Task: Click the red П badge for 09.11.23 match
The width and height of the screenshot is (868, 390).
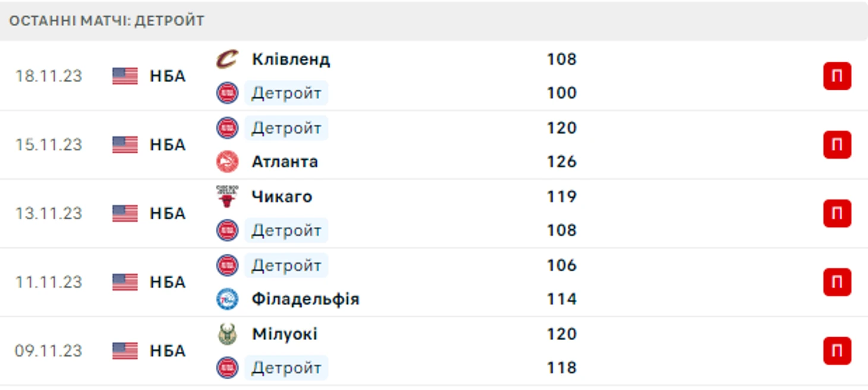Action: [837, 351]
